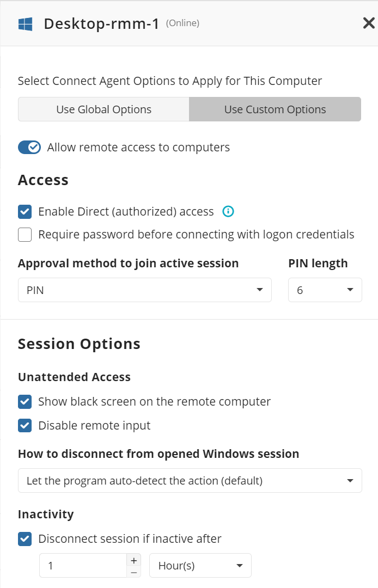The width and height of the screenshot is (378, 588).
Task: Open the Approval method PIN dropdown
Action: click(144, 290)
